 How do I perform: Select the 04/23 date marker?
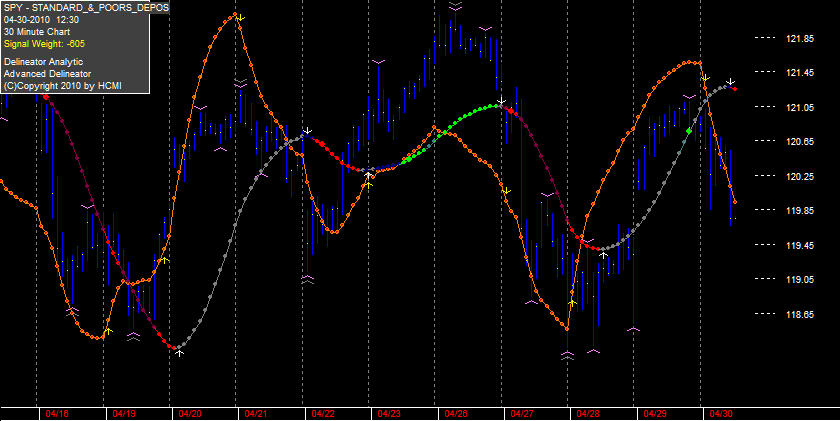coord(389,414)
